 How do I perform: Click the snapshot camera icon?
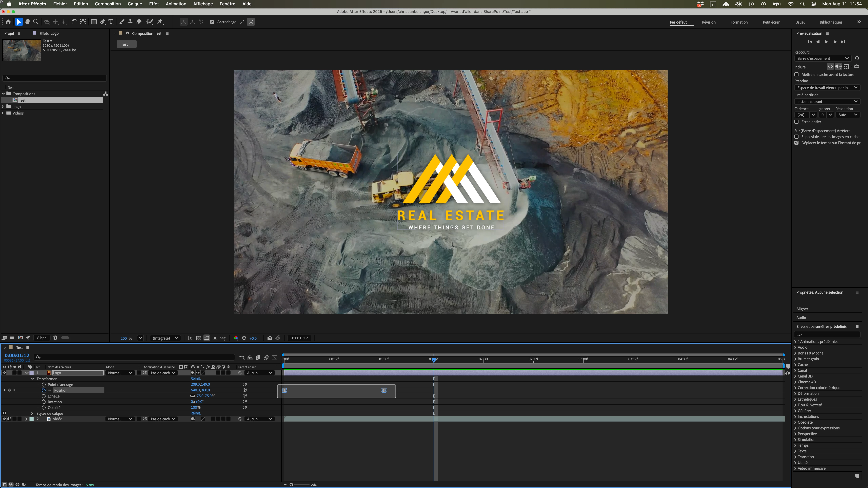[x=270, y=338]
